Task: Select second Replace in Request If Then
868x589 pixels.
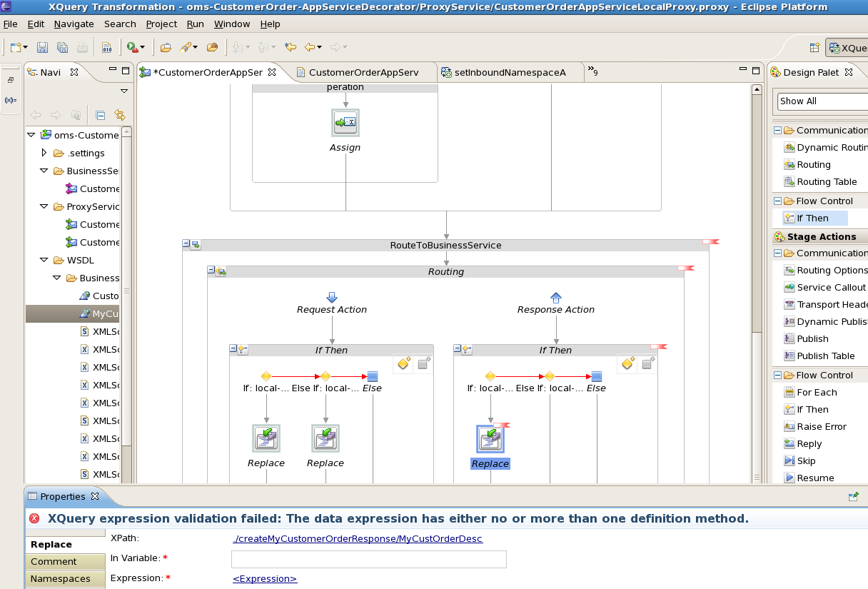Action: pos(325,438)
